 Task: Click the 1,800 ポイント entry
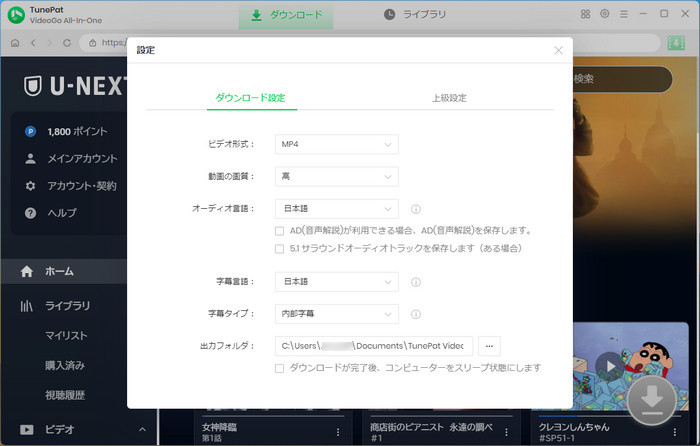pos(77,132)
